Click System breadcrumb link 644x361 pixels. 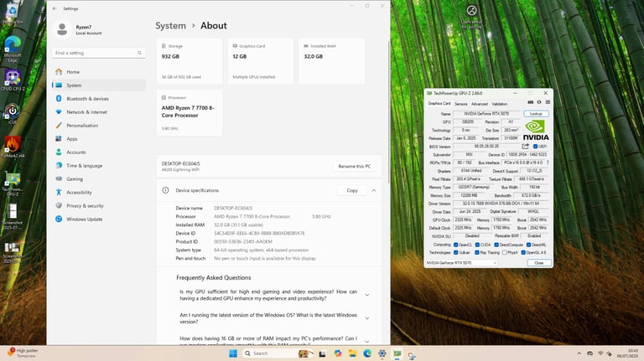(170, 25)
